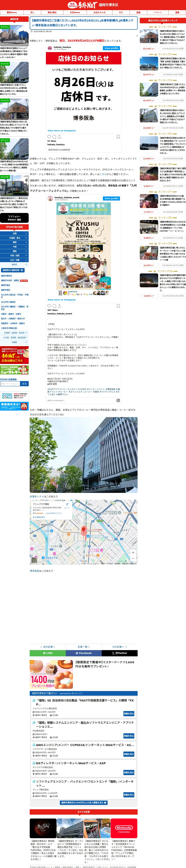This screenshot has width=186, height=868.
Task: Click View profile for hakata_hankyu
Action: coord(111,48)
